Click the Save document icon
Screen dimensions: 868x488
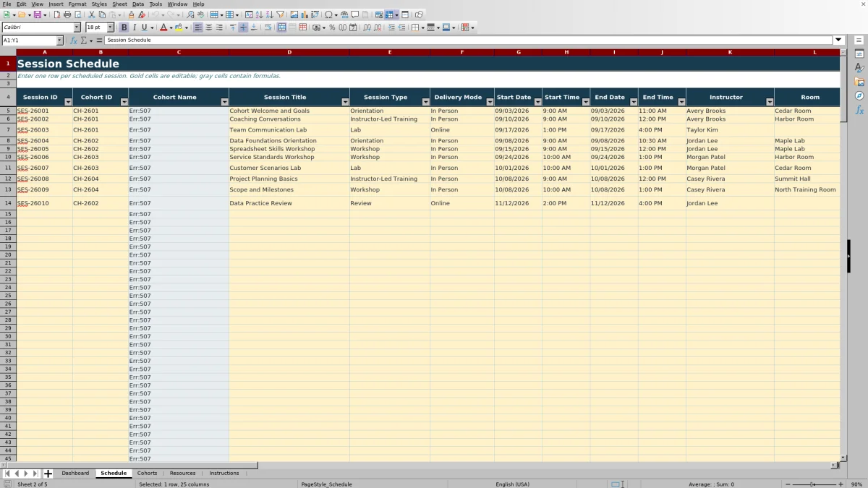coord(37,14)
